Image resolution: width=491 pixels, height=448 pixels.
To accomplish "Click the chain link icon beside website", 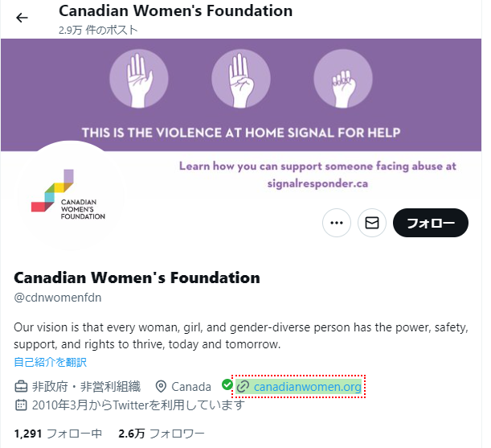I will (243, 387).
